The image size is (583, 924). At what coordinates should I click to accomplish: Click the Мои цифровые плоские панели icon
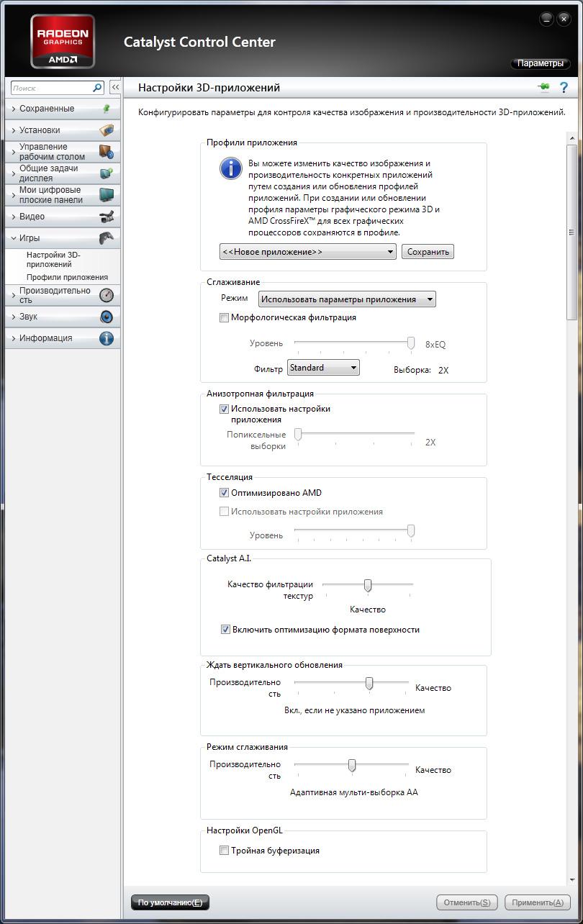click(107, 195)
